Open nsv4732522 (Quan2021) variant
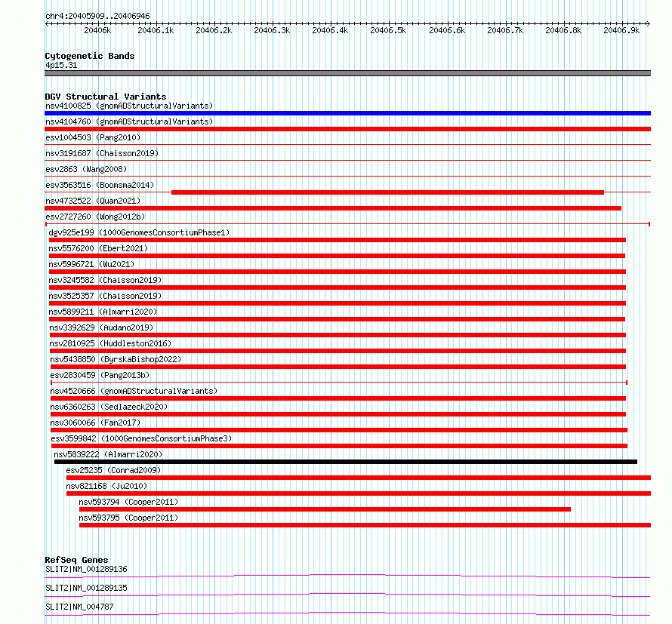The height and width of the screenshot is (624, 672). pos(93,201)
